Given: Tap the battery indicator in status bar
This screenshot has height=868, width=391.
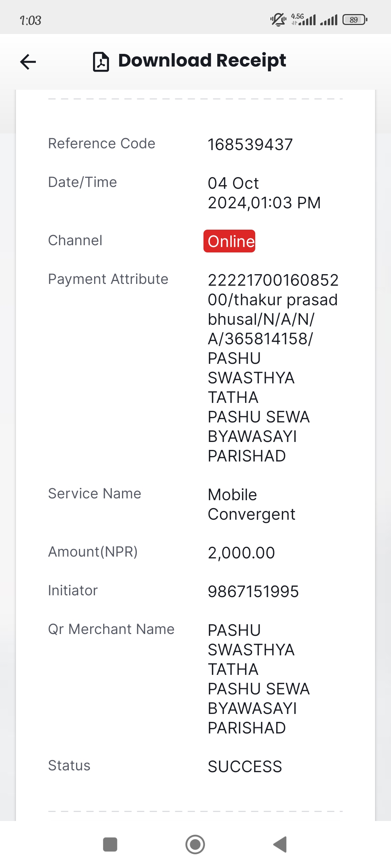Looking at the screenshot, I should (x=355, y=20).
